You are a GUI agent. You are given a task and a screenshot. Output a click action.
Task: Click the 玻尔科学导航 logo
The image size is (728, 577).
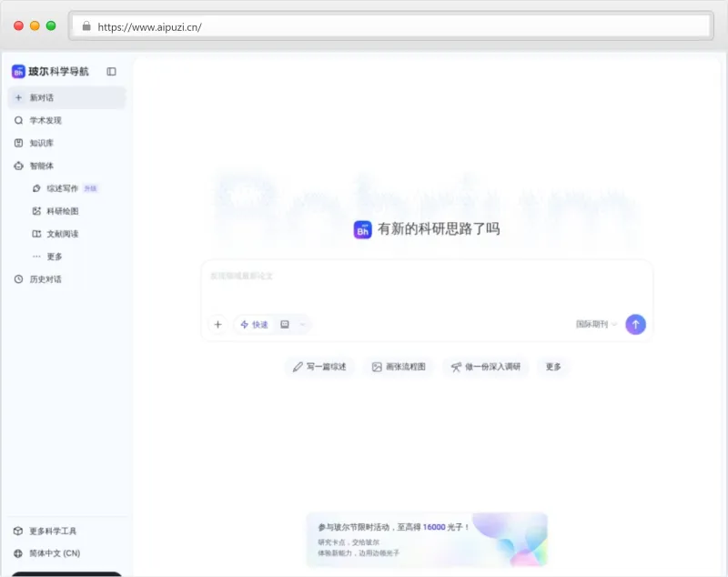click(50, 72)
